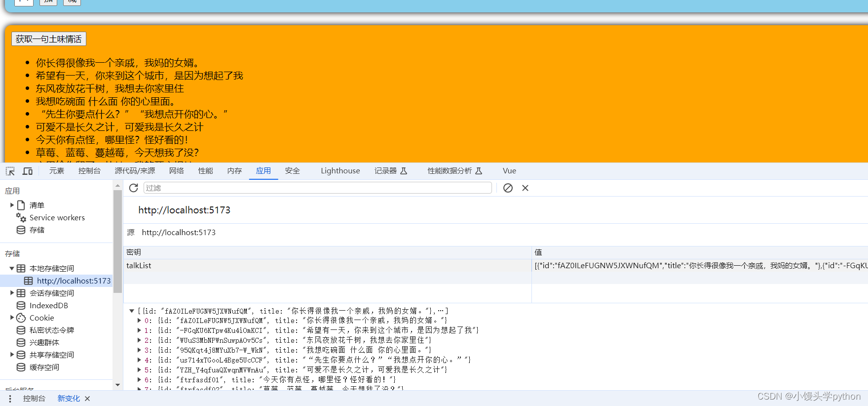Click the Service workers gear icon
The image size is (868, 406).
point(21,217)
